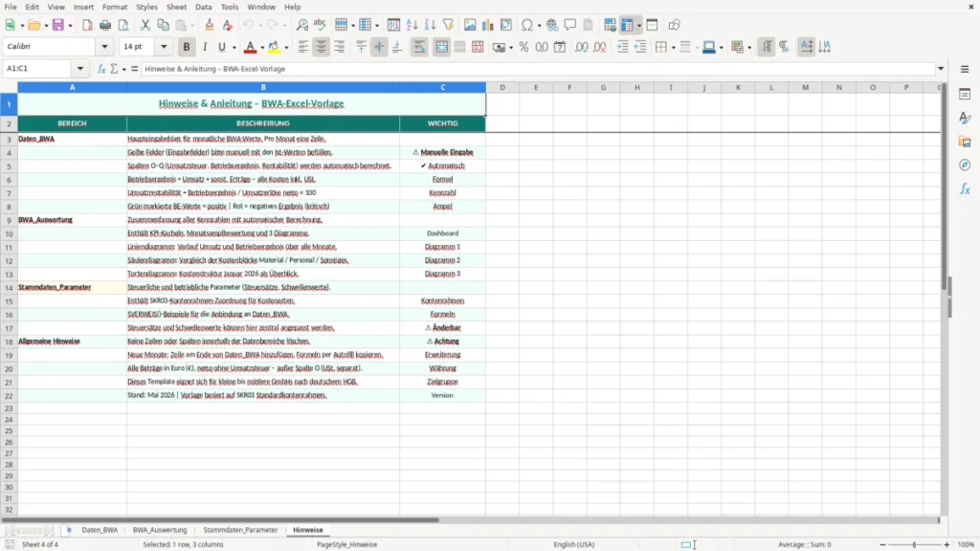Click the Select Function sum button
Image resolution: width=980 pixels, height=551 pixels.
pos(114,69)
